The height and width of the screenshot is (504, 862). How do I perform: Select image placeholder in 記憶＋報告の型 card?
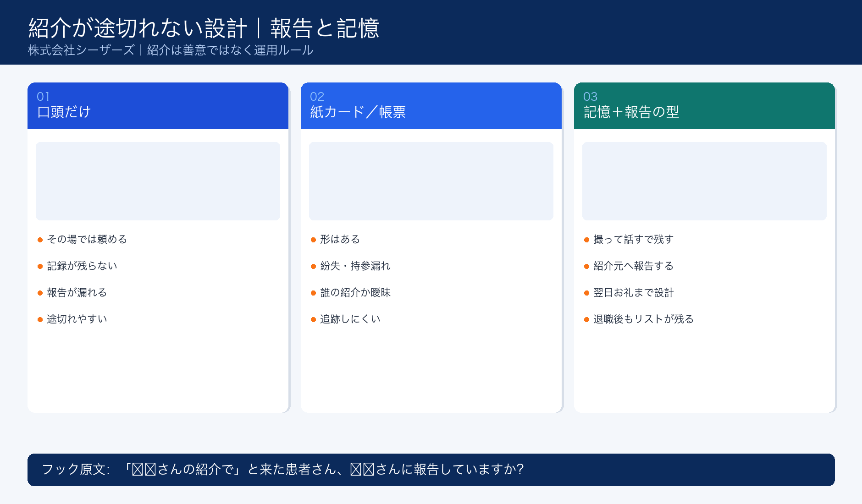(704, 181)
